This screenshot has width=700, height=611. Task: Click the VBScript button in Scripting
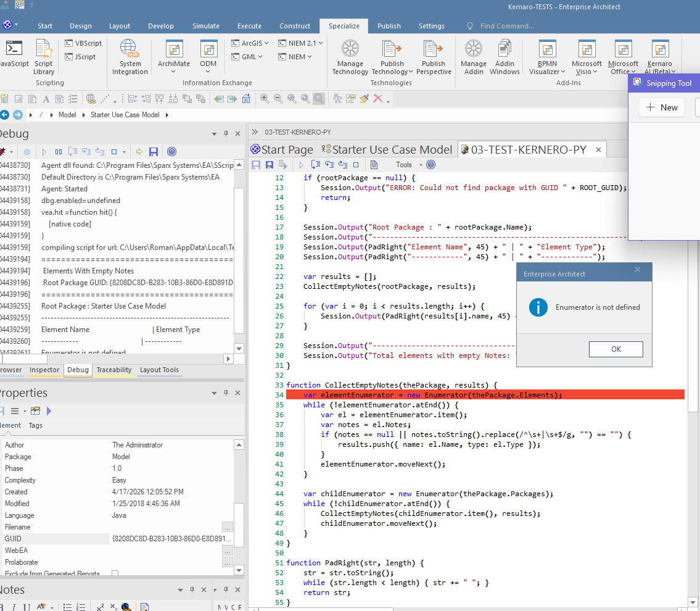click(x=83, y=43)
